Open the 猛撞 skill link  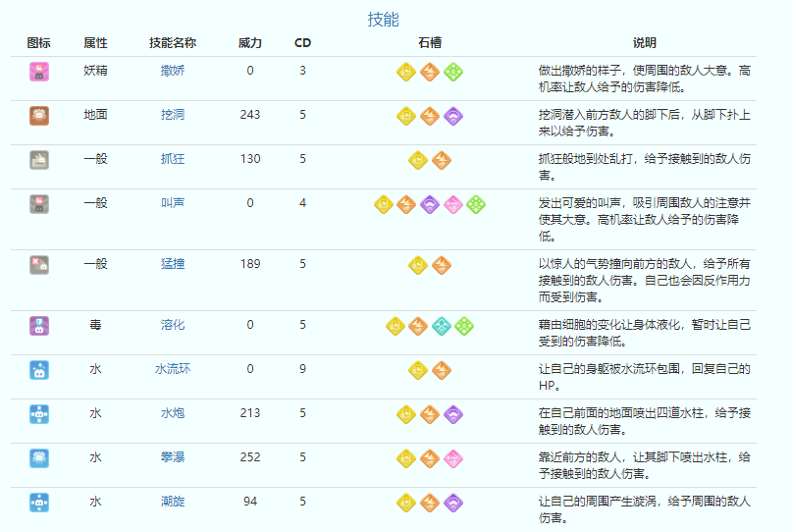tap(173, 264)
